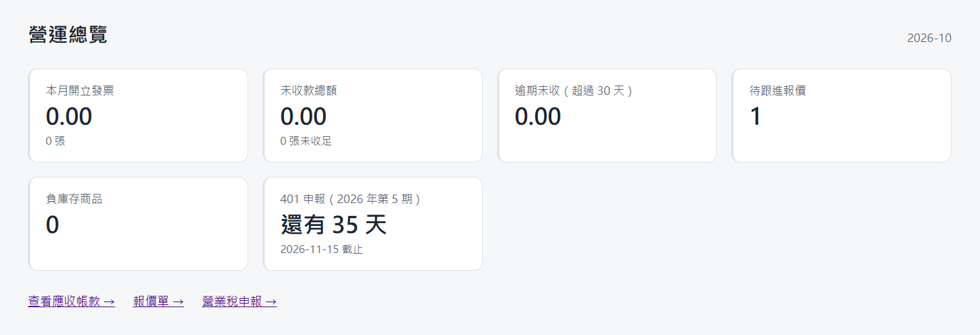Click the 0 張 invoice count text
980x335 pixels.
[56, 140]
